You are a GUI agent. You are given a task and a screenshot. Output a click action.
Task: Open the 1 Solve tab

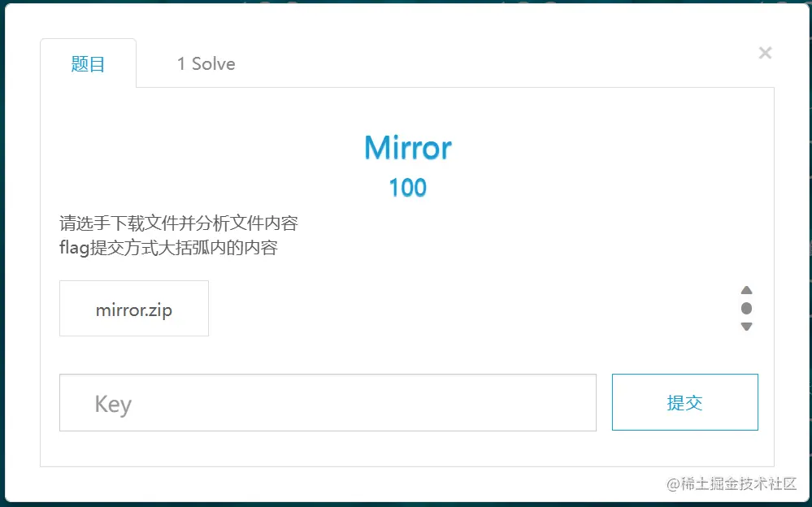click(206, 63)
